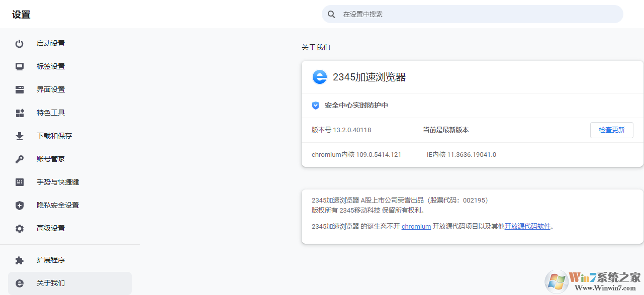Click the tab icon beside 标签设置

[x=20, y=67]
